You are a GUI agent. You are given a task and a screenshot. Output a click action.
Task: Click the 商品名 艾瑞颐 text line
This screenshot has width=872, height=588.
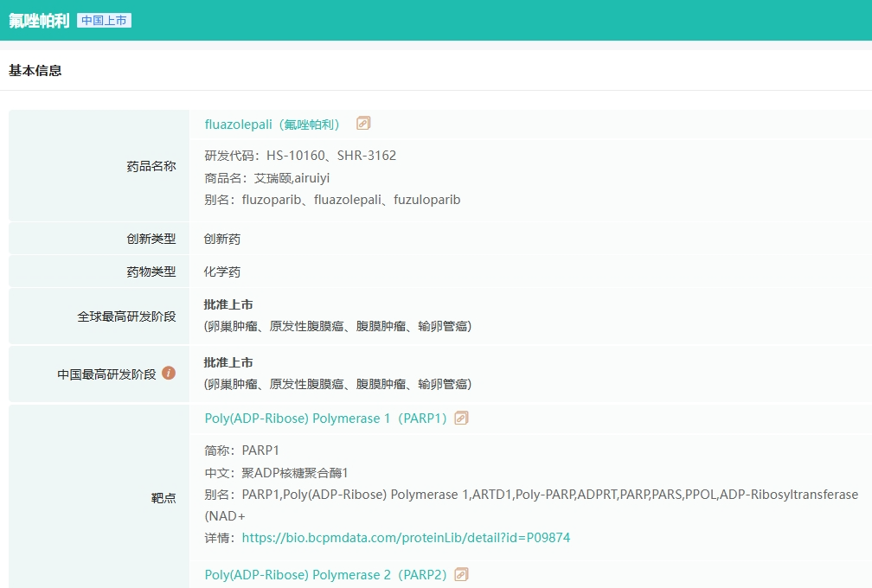click(267, 178)
